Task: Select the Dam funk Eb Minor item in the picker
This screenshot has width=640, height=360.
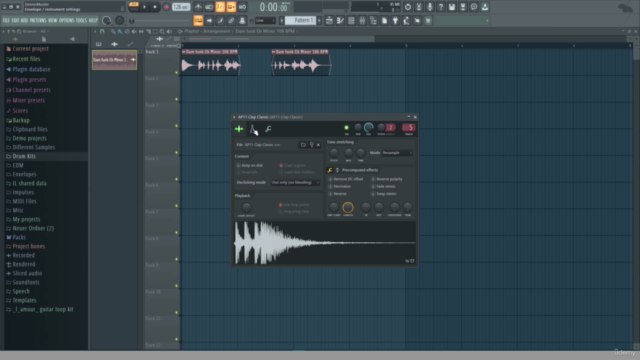Action: tap(114, 60)
